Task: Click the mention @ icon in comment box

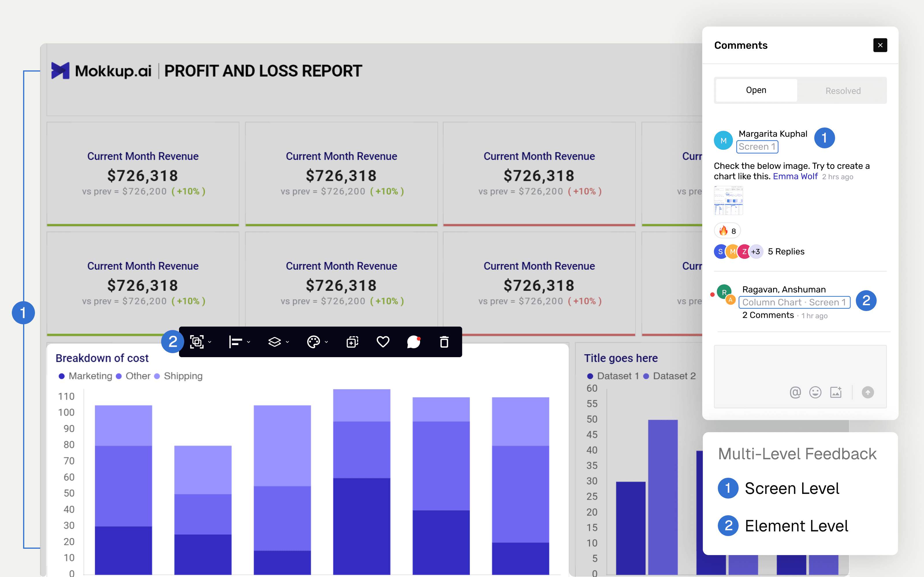Action: pos(795,392)
